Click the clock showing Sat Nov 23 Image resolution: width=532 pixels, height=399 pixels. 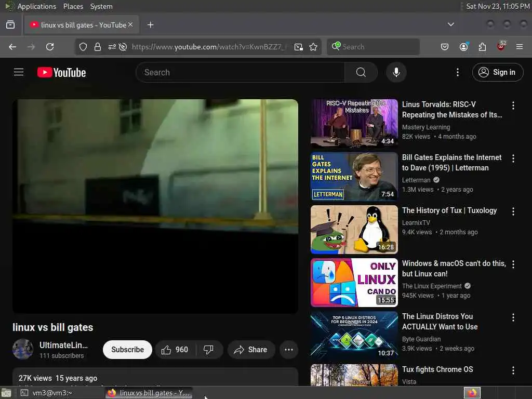[497, 6]
